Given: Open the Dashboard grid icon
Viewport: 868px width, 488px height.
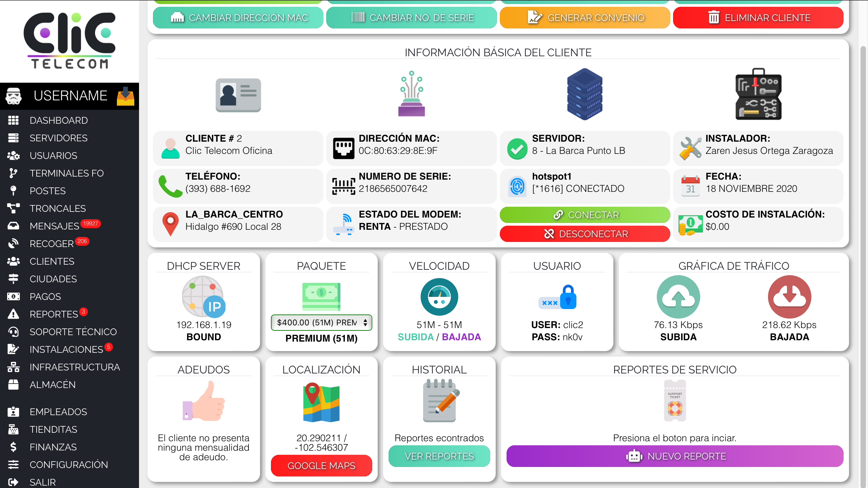Looking at the screenshot, I should [x=13, y=120].
